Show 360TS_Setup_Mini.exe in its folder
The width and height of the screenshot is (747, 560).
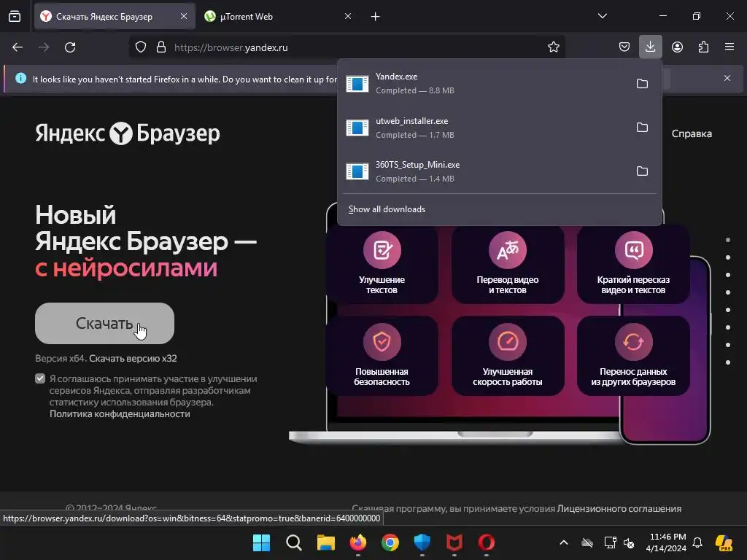point(642,171)
